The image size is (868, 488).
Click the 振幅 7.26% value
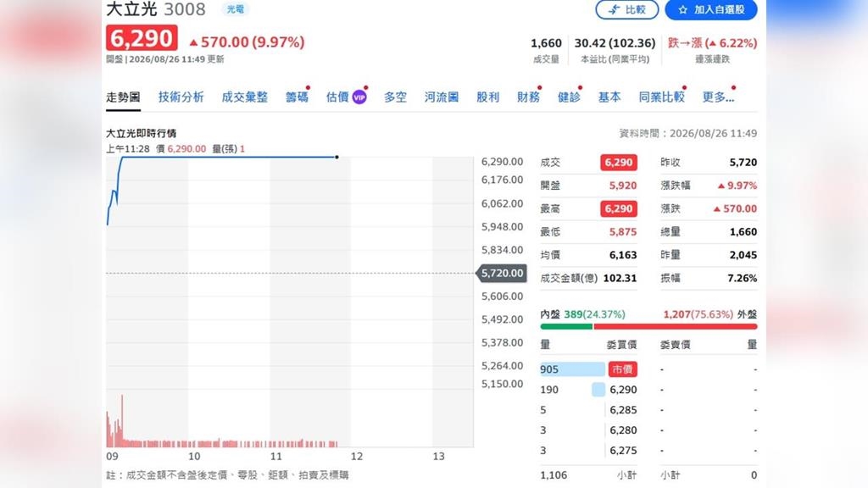742,278
